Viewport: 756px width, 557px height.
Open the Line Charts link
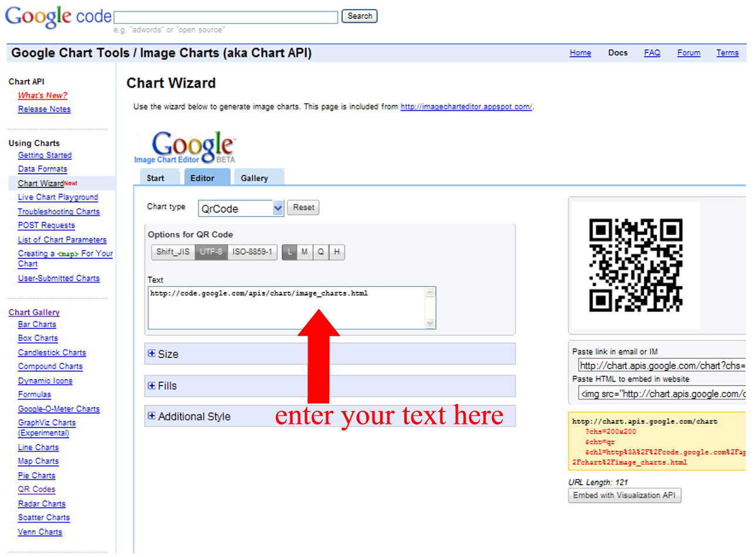tap(38, 447)
